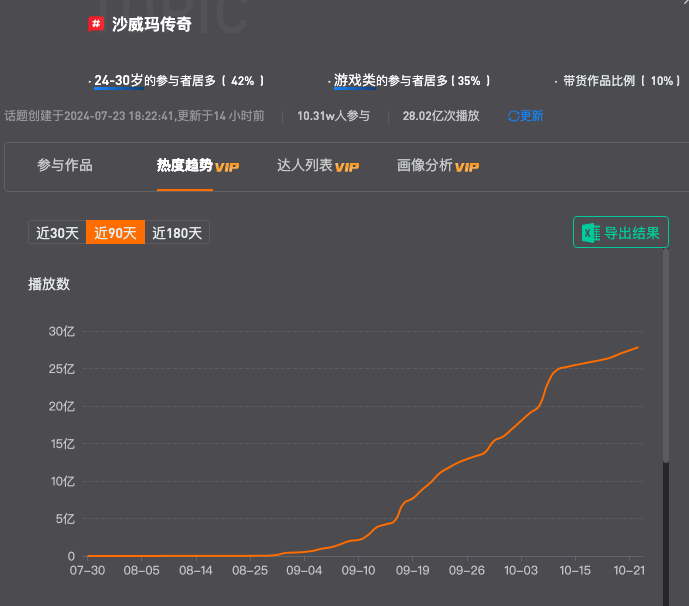Click the VIP badge on 画像分析
Screen dimensions: 689x606
tap(467, 167)
